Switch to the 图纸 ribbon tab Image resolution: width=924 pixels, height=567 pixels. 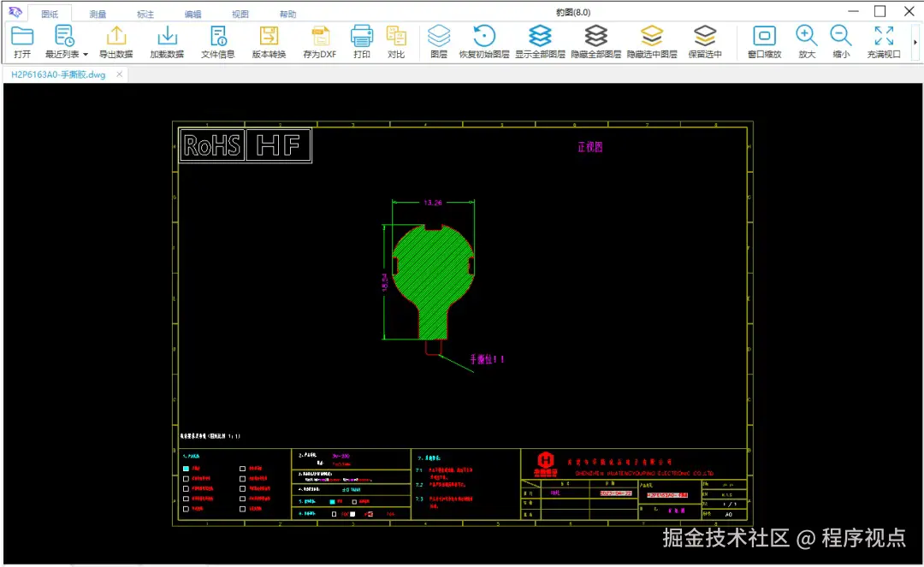(50, 15)
